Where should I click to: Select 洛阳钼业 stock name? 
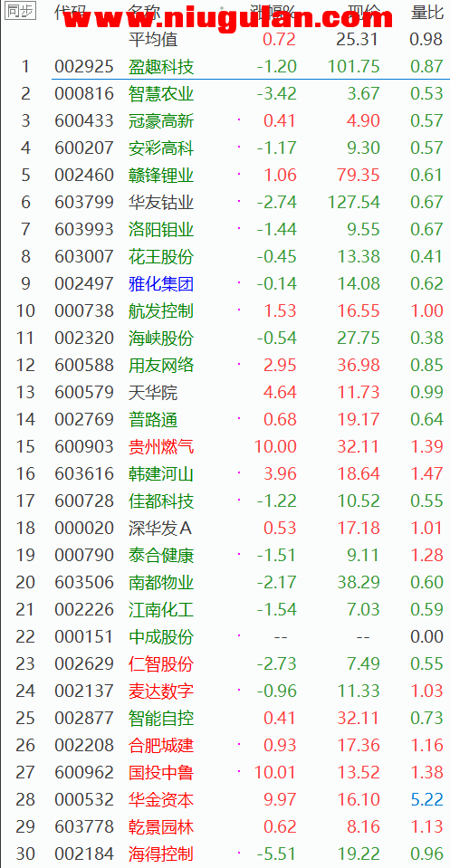pyautogui.click(x=161, y=229)
